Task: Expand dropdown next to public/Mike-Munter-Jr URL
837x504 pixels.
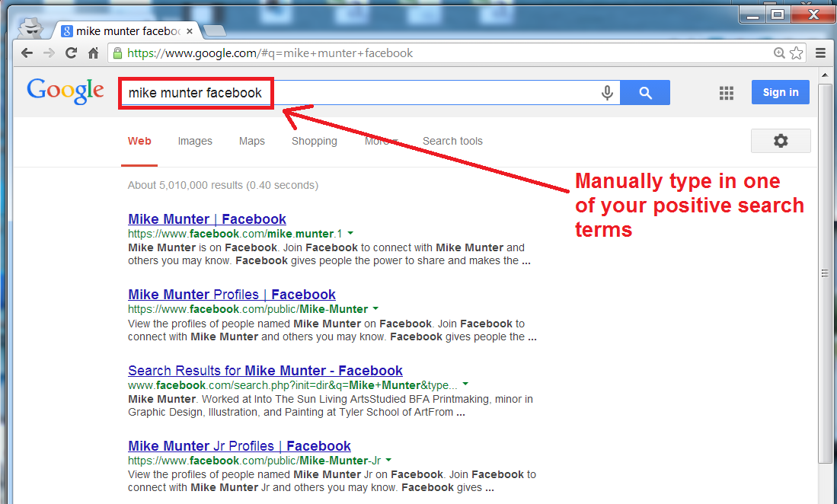Action: (x=388, y=459)
